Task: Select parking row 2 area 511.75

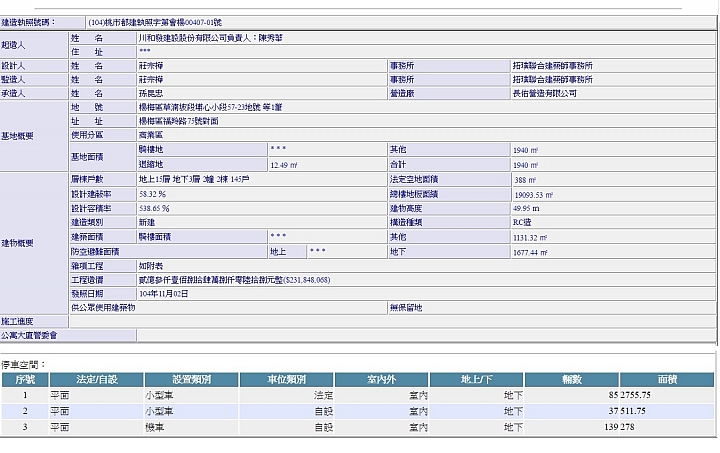Action: 633,411
